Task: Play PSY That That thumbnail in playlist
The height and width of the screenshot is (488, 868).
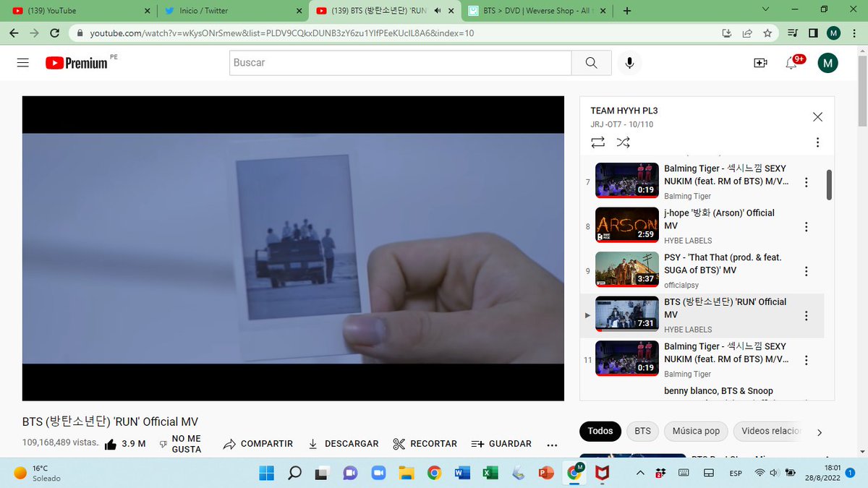Action: point(627,269)
